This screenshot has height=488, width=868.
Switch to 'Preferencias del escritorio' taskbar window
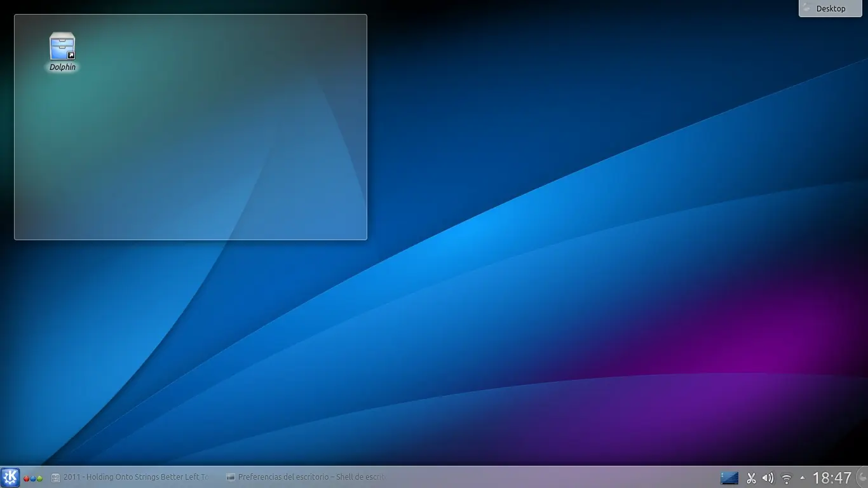coord(306,477)
